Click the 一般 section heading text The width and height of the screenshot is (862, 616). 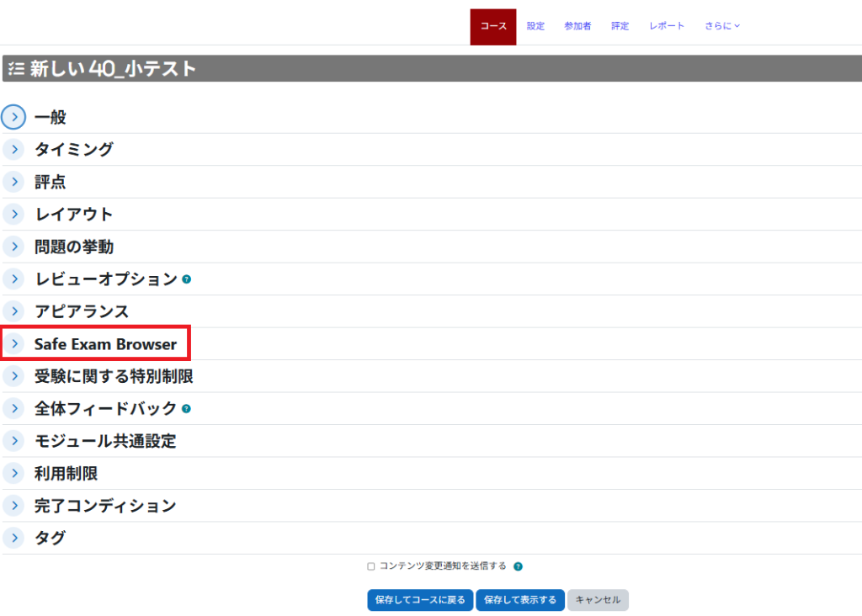50,117
